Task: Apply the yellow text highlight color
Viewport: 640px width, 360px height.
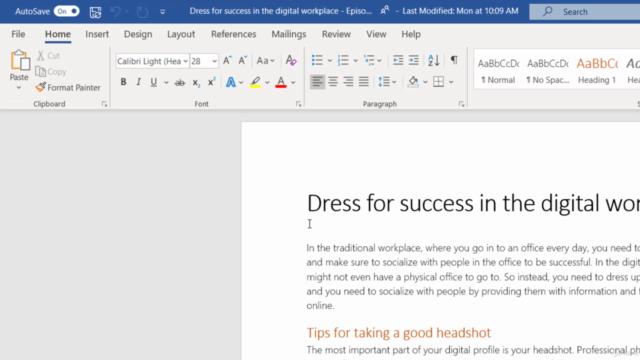Action: [x=255, y=82]
